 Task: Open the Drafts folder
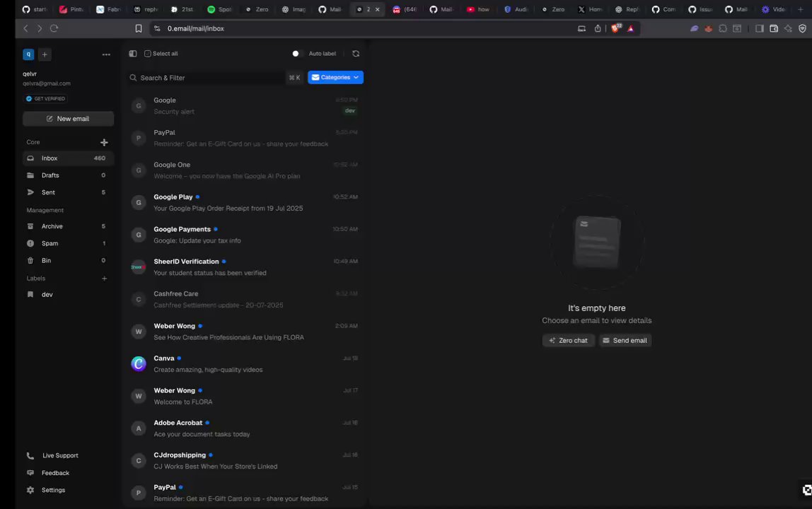[x=69, y=175]
